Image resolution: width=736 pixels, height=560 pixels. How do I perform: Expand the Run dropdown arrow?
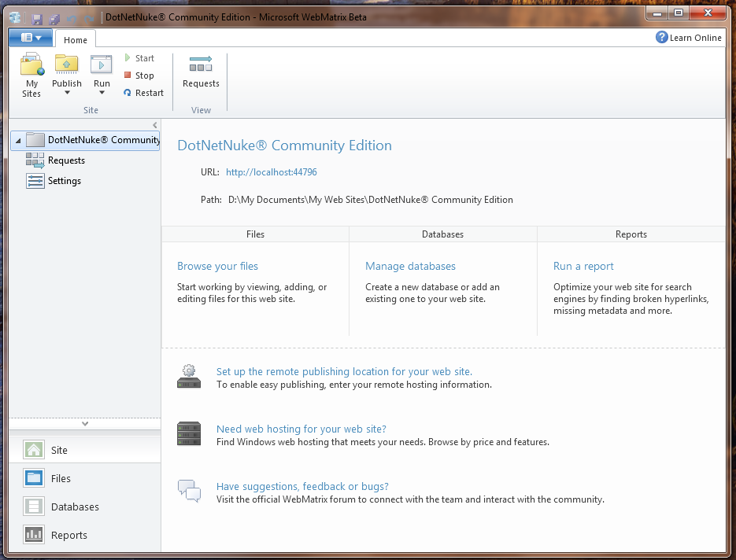click(x=102, y=93)
